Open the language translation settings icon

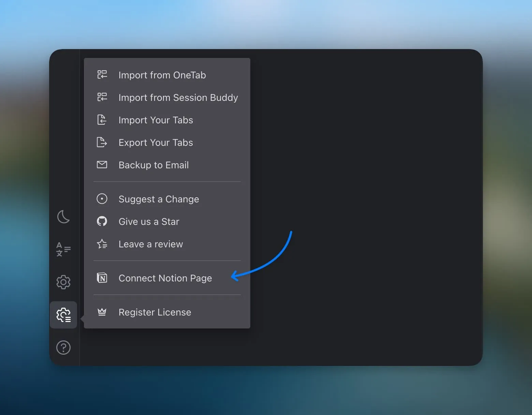click(x=63, y=249)
